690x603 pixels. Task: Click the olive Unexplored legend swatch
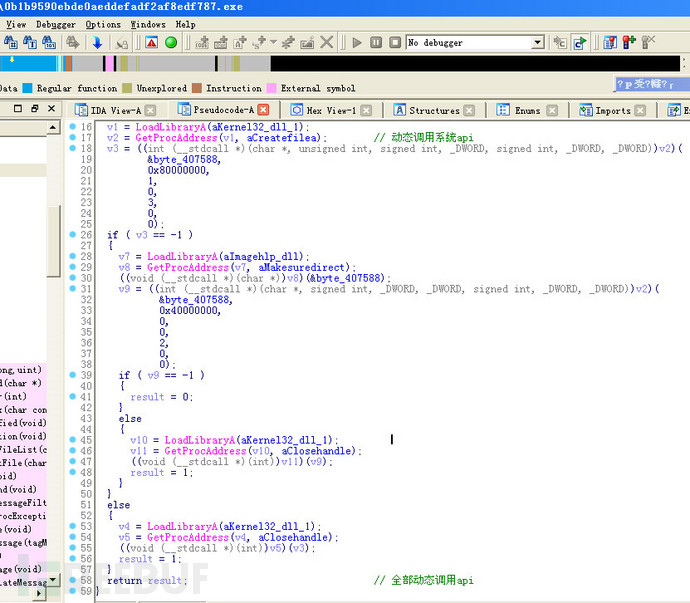[x=127, y=88]
